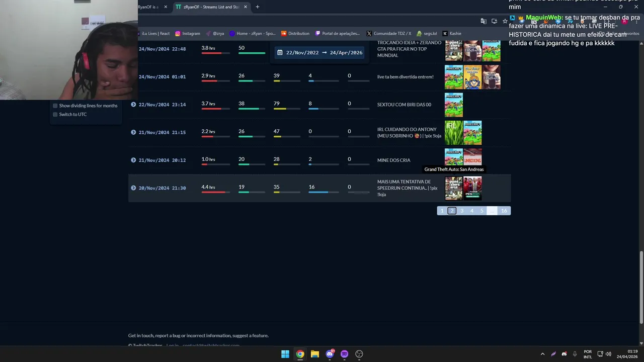Expand the 22/Nov/2024 23:14 stream row
This screenshot has height=362, width=644.
point(133,105)
